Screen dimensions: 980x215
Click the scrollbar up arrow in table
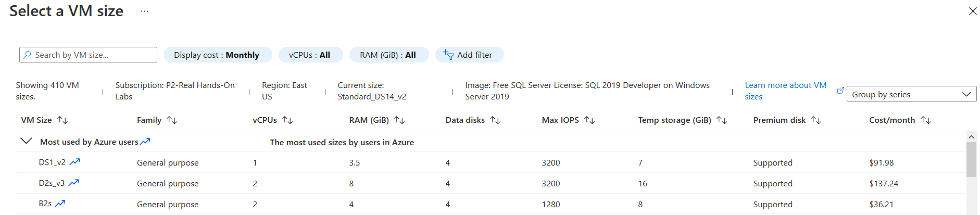pos(971,136)
